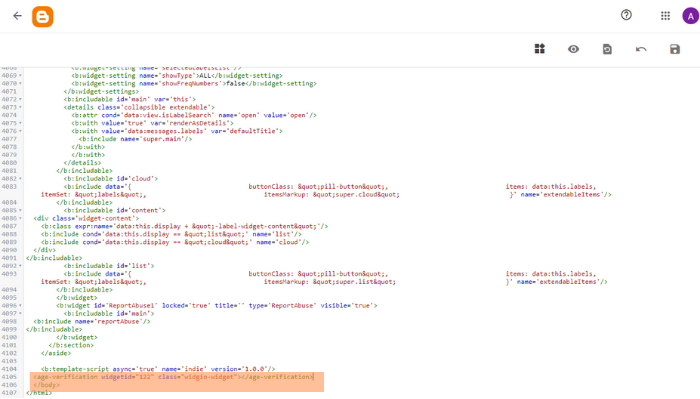Screen dimensions: 700x399
Task: Click the b:include name='super.main' line
Action: click(x=135, y=139)
